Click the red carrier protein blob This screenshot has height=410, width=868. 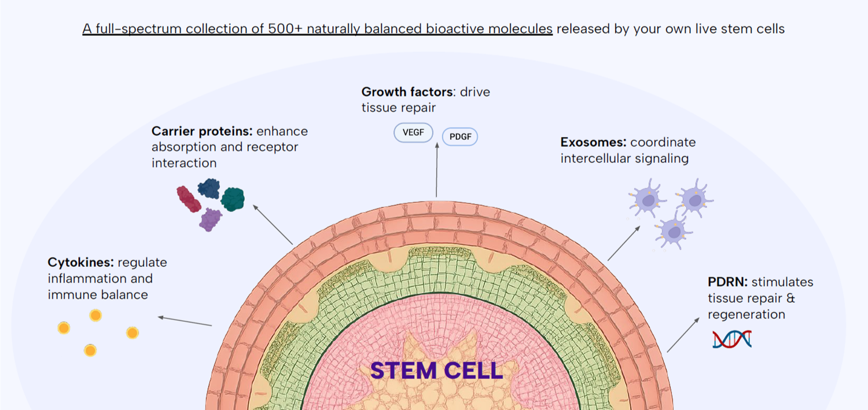189,199
